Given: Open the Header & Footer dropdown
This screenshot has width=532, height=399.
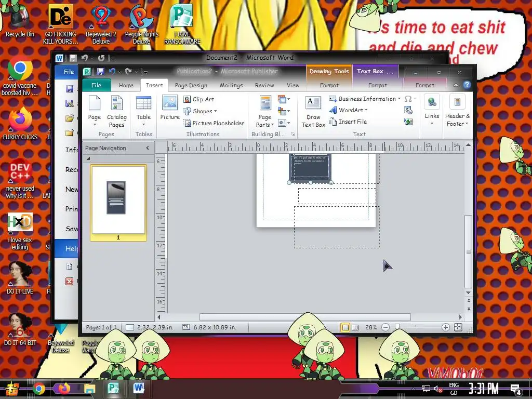Looking at the screenshot, I should (457, 111).
